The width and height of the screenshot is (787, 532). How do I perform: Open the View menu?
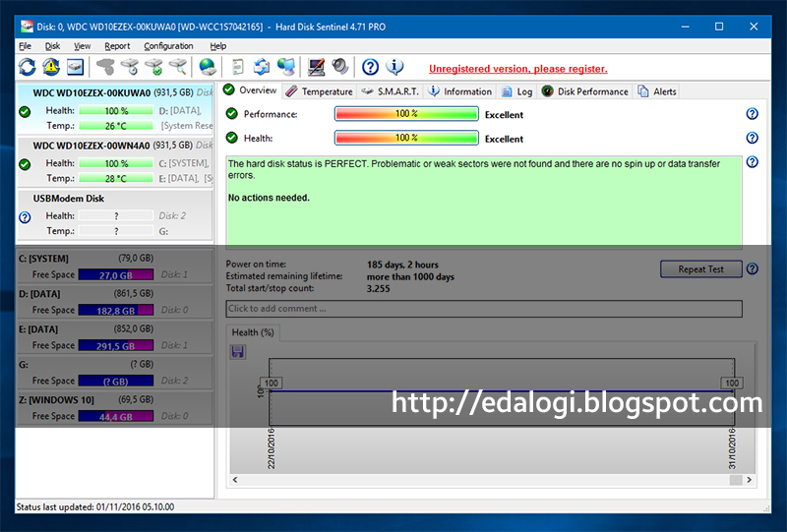pyautogui.click(x=83, y=46)
